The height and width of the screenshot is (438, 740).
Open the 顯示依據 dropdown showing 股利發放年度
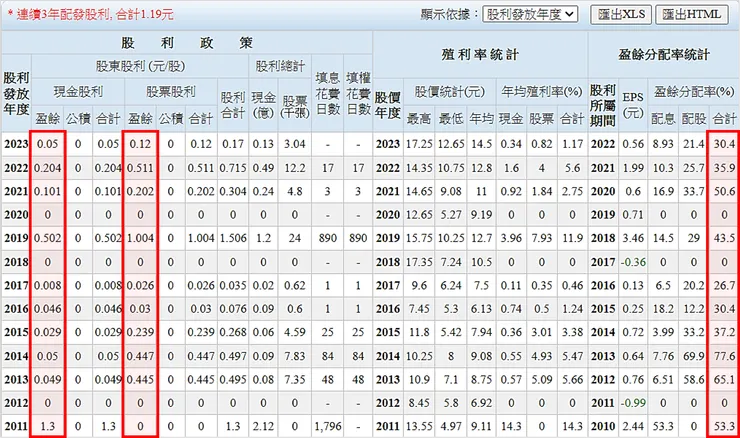(530, 14)
